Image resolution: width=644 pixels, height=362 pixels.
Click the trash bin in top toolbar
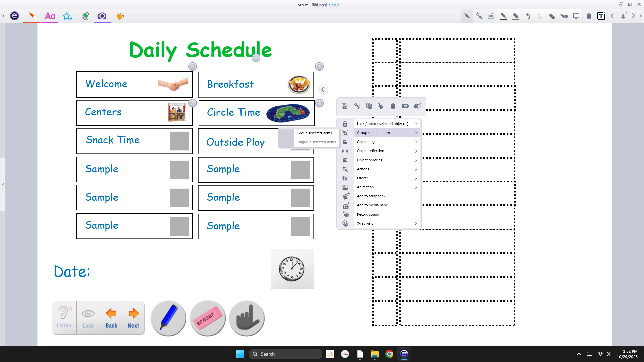tap(589, 16)
